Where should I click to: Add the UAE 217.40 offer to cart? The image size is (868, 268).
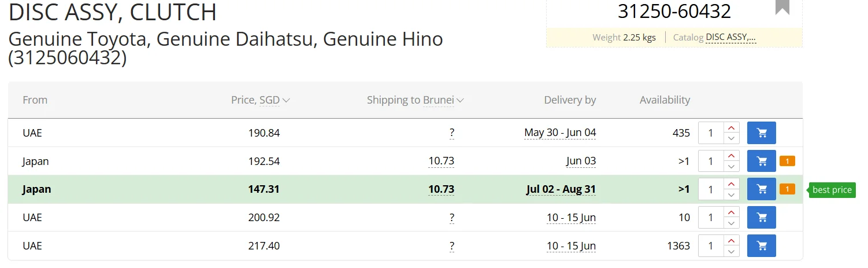point(761,246)
